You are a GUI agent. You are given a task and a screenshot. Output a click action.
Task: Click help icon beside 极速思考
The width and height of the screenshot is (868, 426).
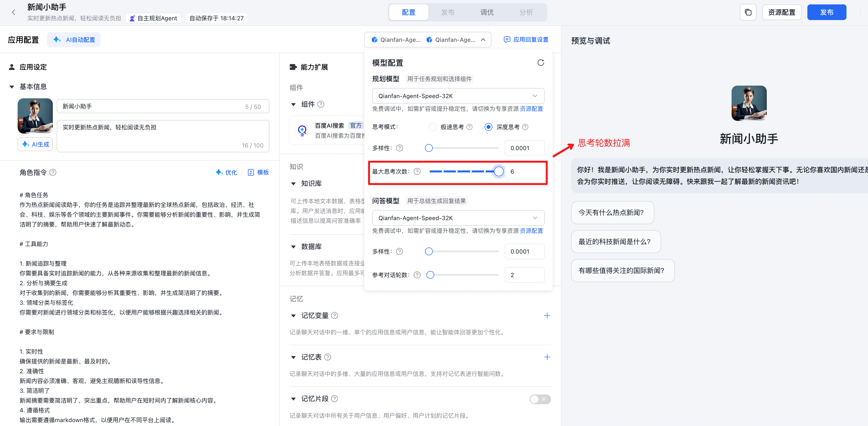coord(469,127)
